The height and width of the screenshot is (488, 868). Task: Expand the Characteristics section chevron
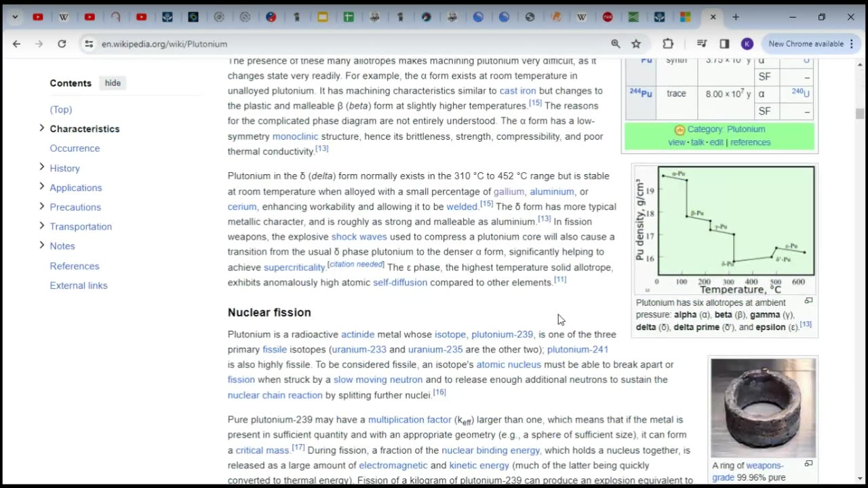click(x=41, y=128)
